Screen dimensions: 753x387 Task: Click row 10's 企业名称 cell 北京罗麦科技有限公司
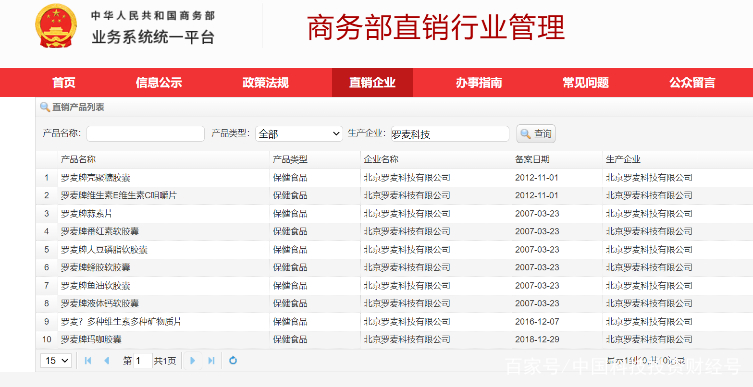point(407,339)
